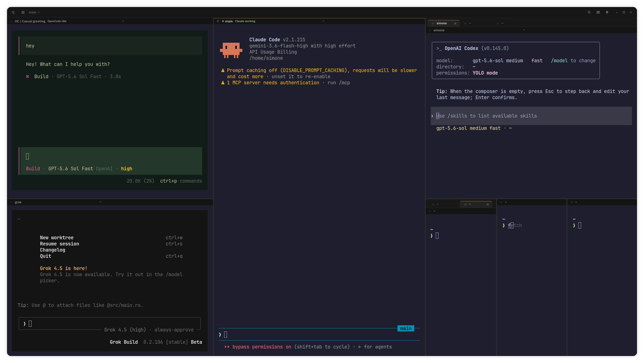This screenshot has height=363, width=644.
Task: Switch to the inactive ~ tab in bottom-left terminal group
Action: click(x=443, y=204)
